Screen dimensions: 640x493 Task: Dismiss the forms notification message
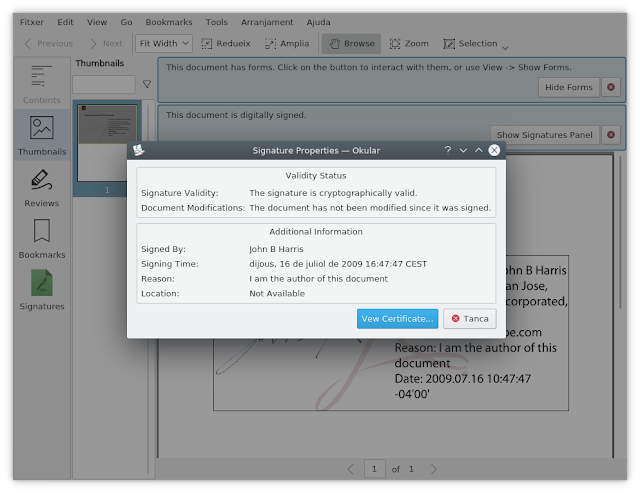tap(611, 87)
